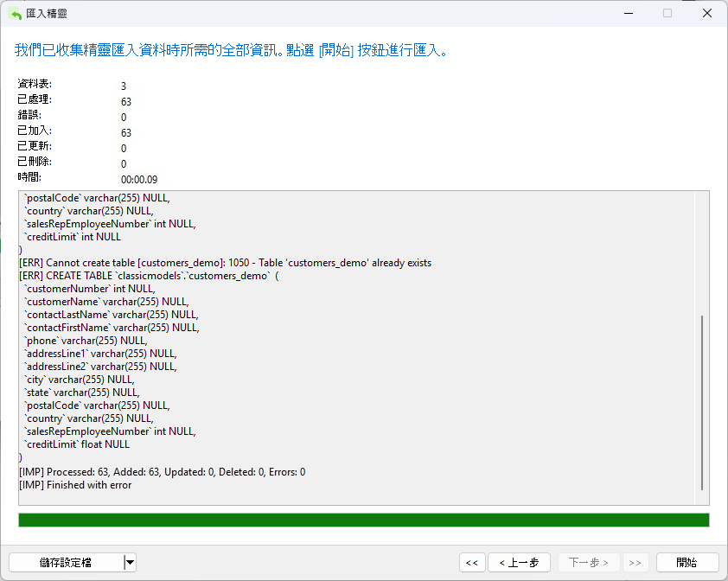The height and width of the screenshot is (581, 728).
Task: Minimize the 匯入精靈 window
Action: pos(629,14)
